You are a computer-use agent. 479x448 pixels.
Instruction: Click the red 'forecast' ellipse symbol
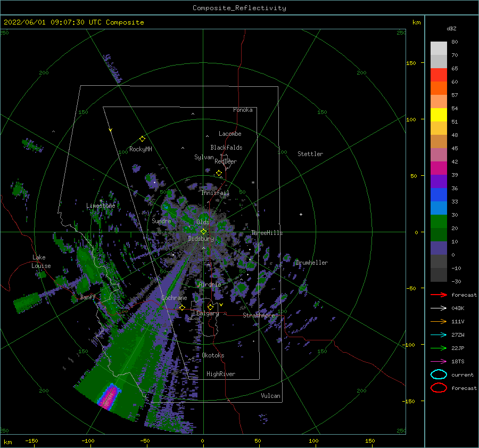click(x=439, y=388)
